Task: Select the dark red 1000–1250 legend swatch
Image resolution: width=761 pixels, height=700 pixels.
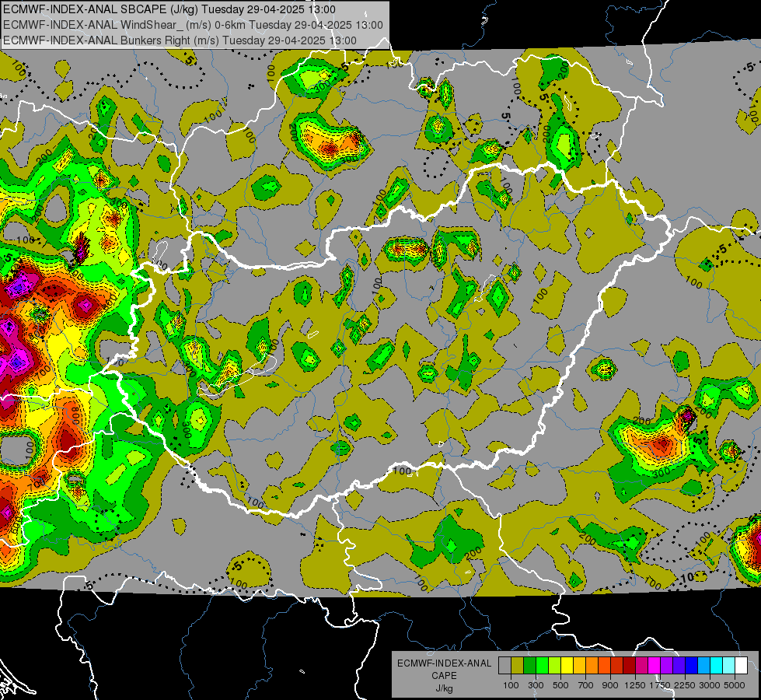Action: click(630, 665)
